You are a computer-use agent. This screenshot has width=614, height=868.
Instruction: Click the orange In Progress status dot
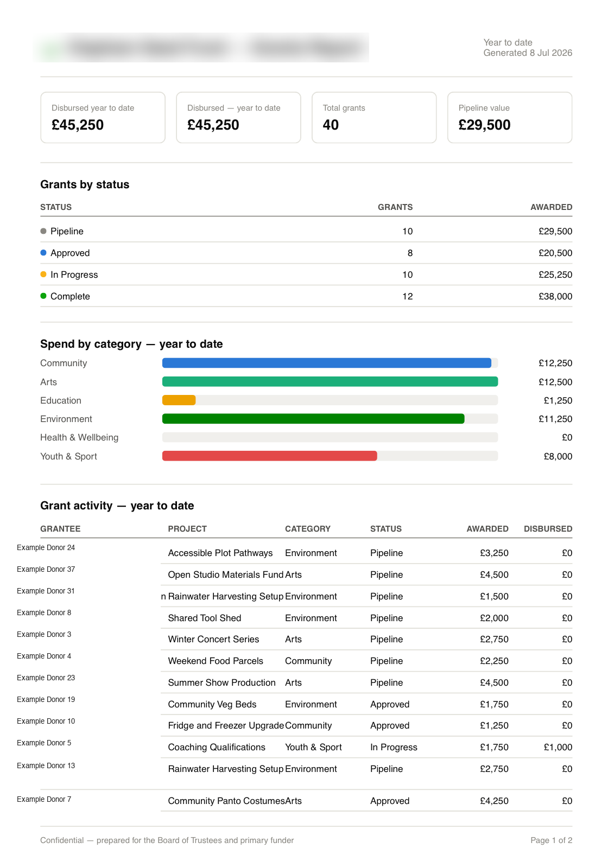pyautogui.click(x=43, y=275)
